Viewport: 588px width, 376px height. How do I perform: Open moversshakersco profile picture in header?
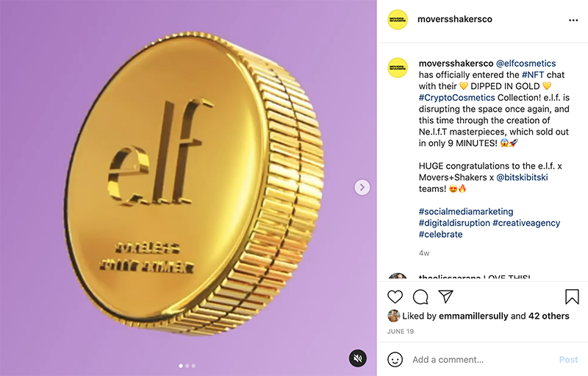(x=398, y=20)
